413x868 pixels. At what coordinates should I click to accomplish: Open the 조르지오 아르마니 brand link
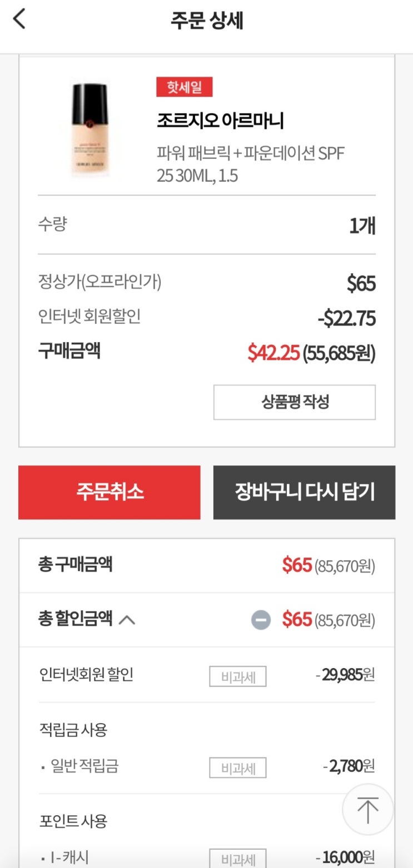220,121
